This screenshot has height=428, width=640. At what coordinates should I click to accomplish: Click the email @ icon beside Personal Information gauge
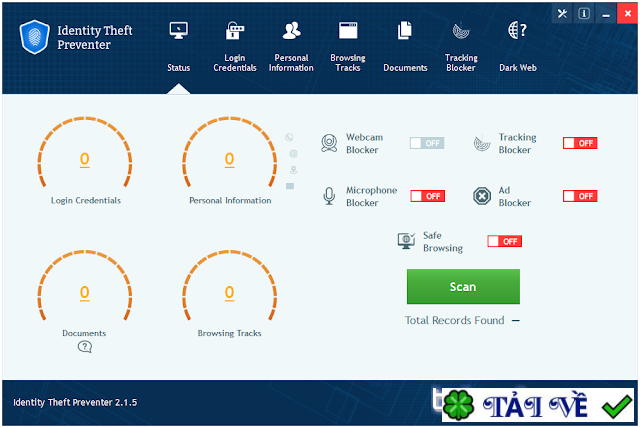point(293,154)
